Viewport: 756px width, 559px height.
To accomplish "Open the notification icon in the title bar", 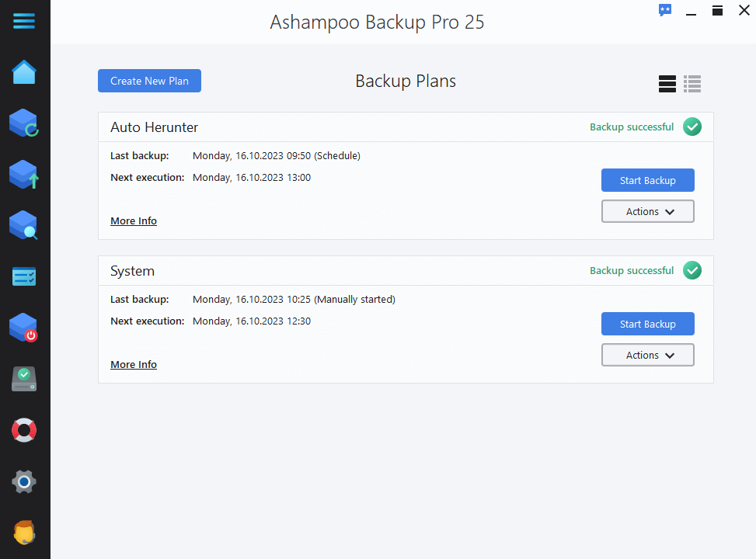I will click(x=665, y=10).
